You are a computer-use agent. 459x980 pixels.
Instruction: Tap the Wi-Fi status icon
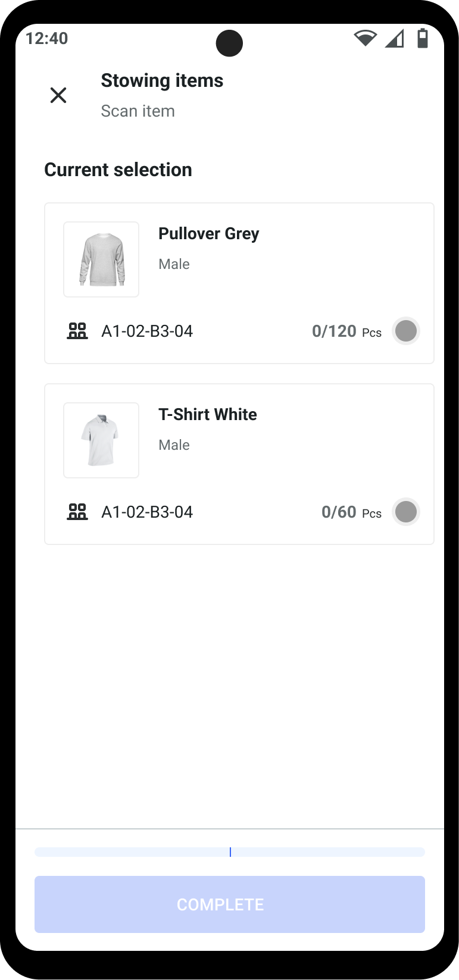[365, 39]
